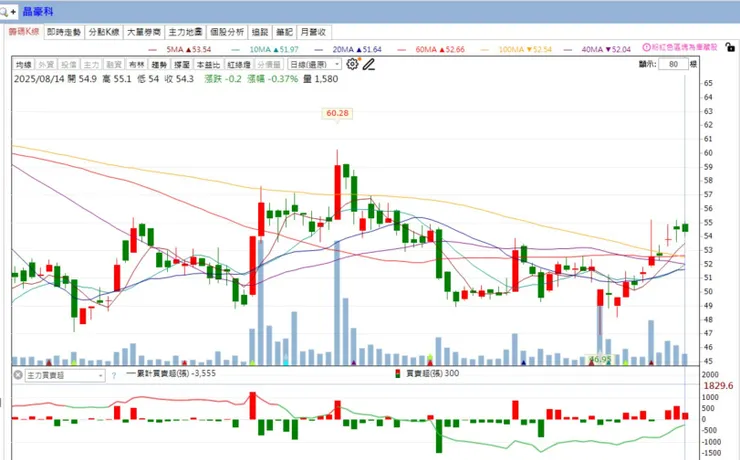Open the 個股分析 tab
This screenshot has height=460, width=740.
point(227,32)
